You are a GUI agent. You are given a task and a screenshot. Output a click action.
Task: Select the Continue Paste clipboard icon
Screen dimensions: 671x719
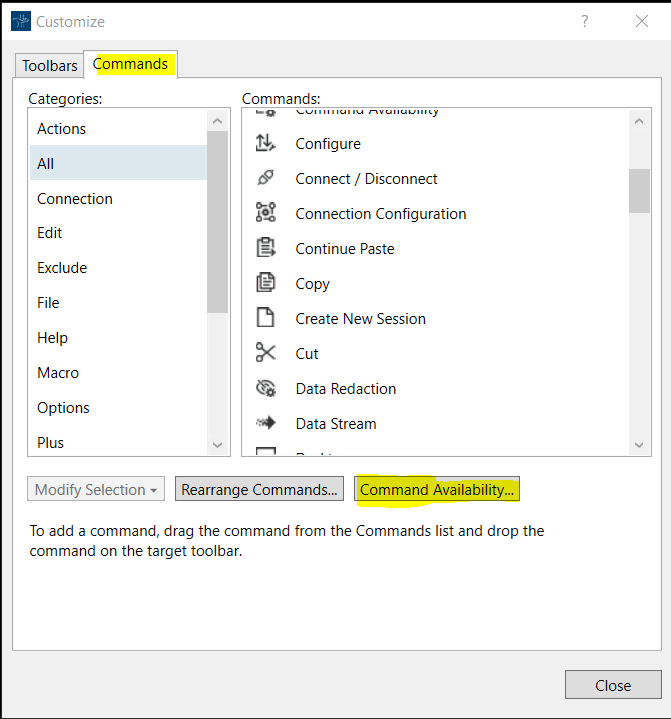tap(266, 248)
